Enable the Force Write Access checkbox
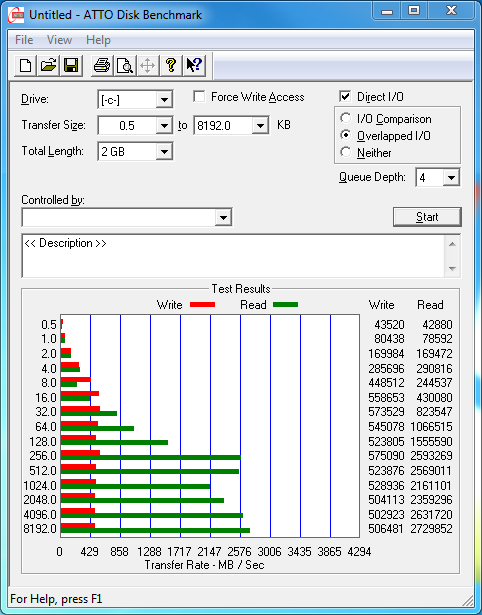This screenshot has height=615, width=482. pyautogui.click(x=199, y=96)
